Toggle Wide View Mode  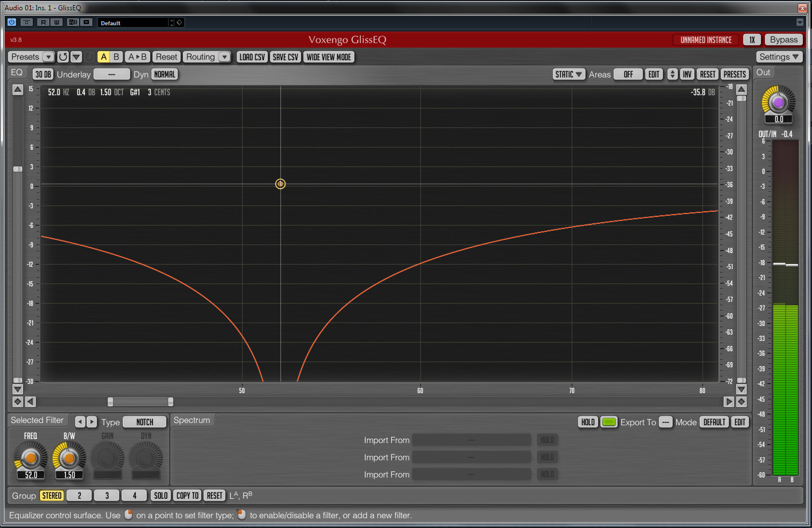click(x=329, y=57)
